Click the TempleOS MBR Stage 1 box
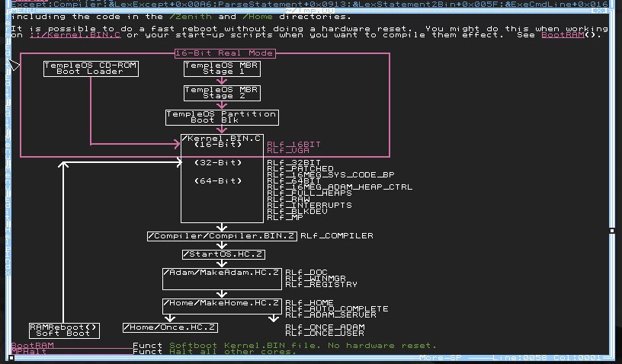The width and height of the screenshot is (622, 364). pos(222,69)
